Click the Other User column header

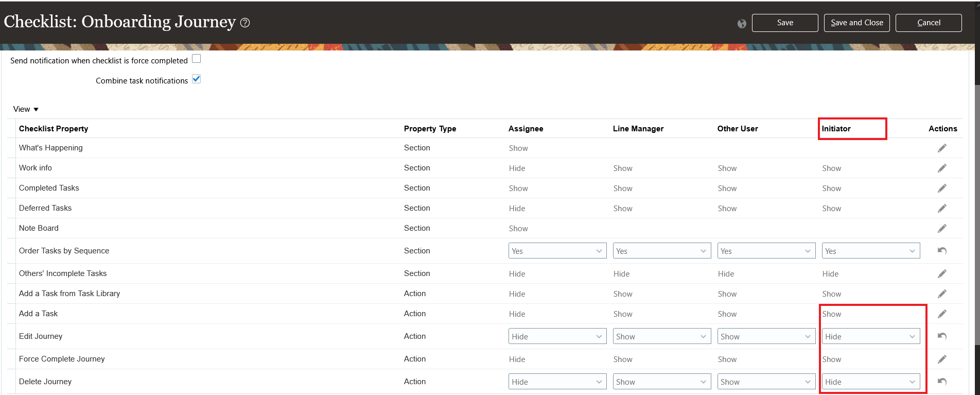pos(738,129)
